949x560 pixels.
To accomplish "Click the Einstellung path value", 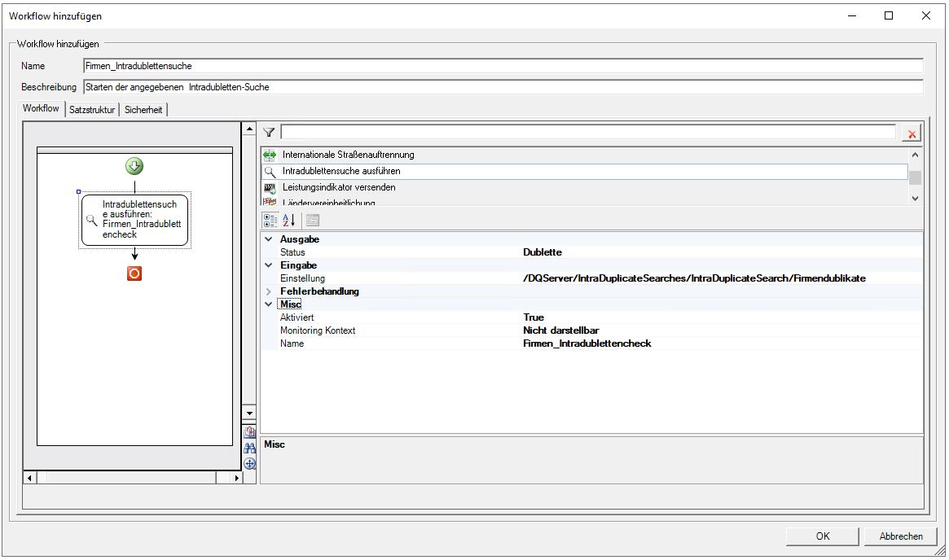I will (x=694, y=278).
